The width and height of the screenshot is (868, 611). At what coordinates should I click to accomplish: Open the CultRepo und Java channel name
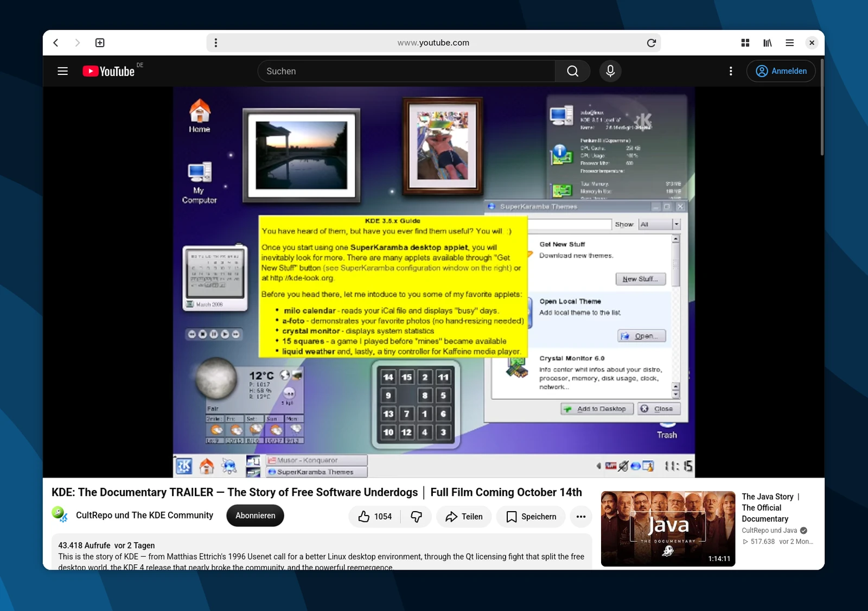coord(769,530)
